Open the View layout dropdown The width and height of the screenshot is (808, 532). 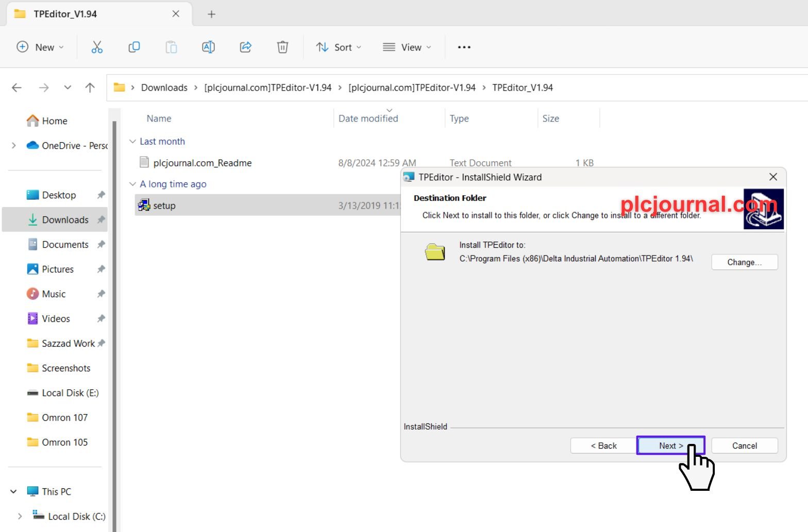coord(407,47)
